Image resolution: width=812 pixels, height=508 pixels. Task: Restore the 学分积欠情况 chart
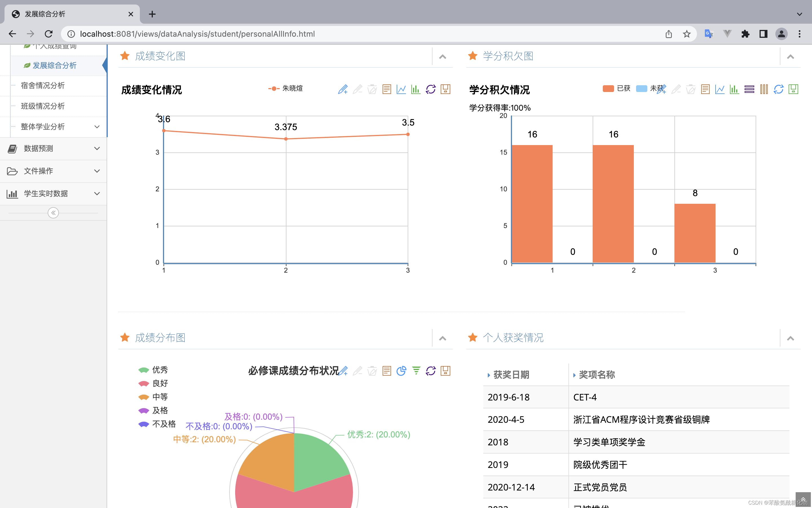click(778, 89)
